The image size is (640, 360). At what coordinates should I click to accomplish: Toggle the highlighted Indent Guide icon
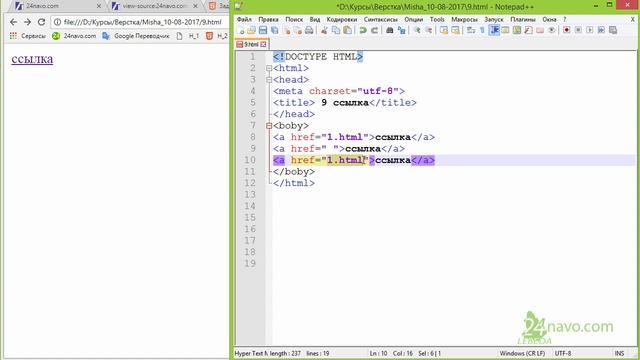pos(494,30)
